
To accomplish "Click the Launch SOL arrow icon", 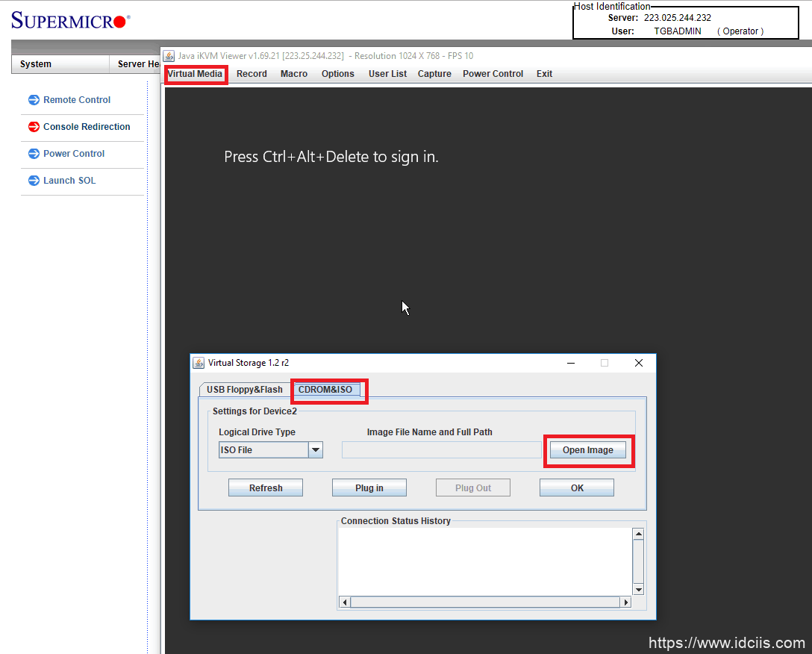I will (x=34, y=181).
